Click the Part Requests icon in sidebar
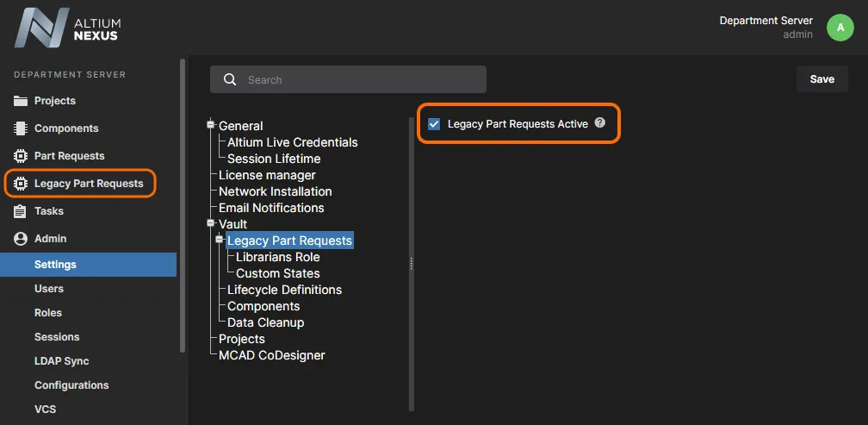Viewport: 868px width, 425px height. pos(21,156)
